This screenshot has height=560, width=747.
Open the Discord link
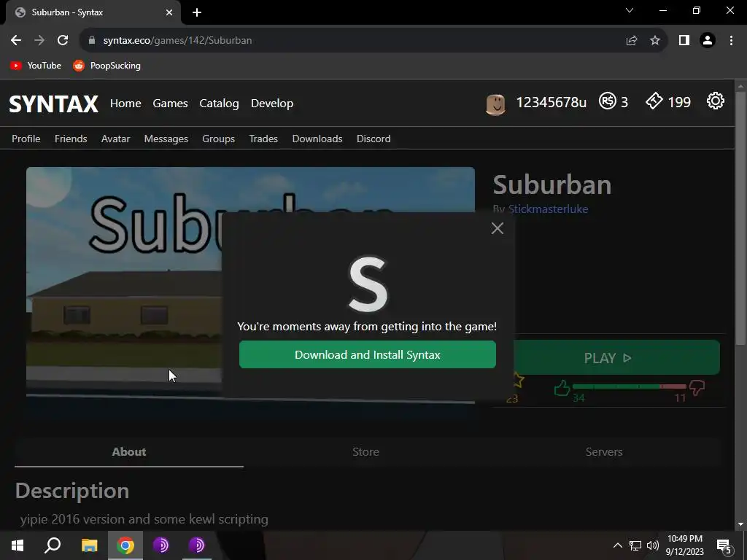tap(373, 139)
